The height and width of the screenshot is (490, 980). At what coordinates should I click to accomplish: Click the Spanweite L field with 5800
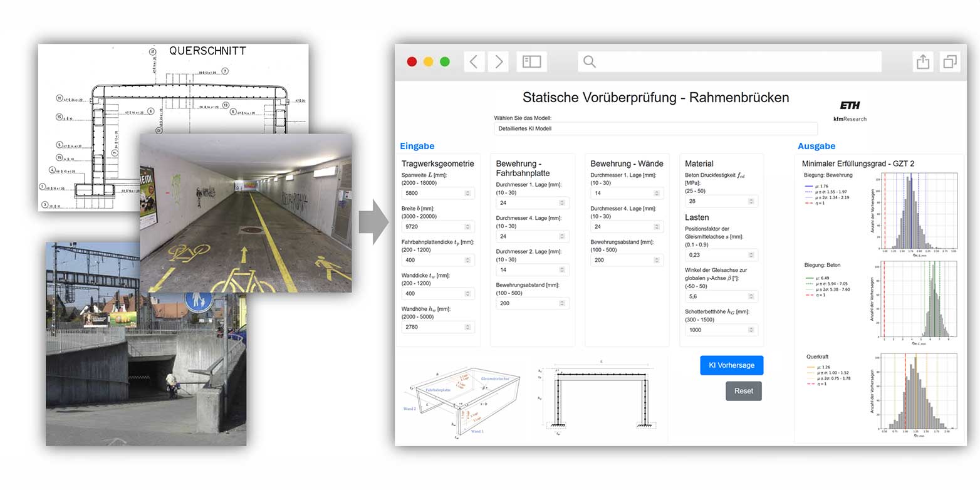click(438, 194)
